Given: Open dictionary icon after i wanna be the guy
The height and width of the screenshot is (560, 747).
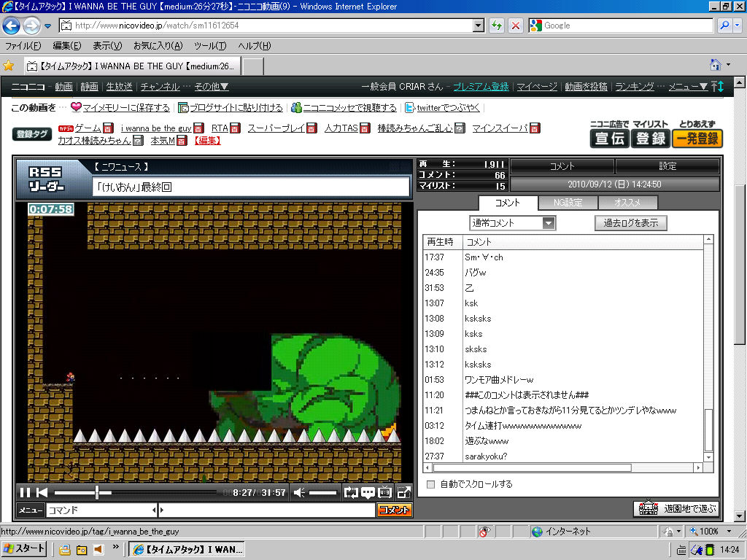Looking at the screenshot, I should (198, 128).
